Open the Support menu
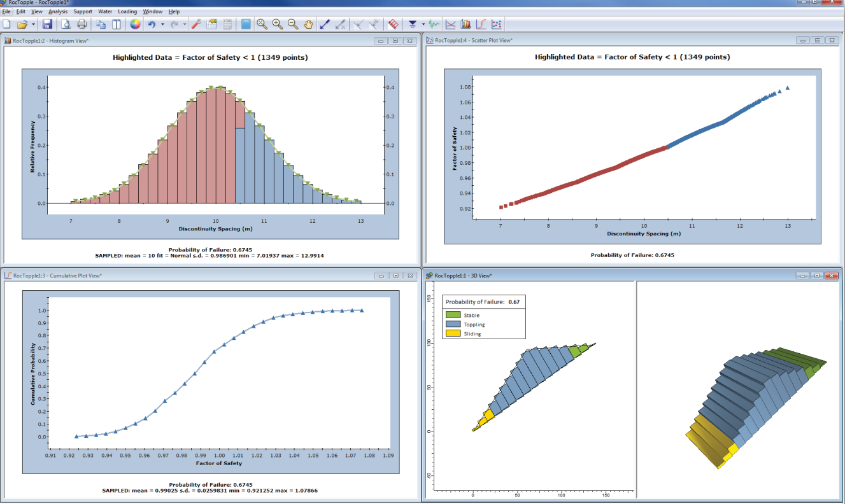845x504 pixels. click(83, 11)
